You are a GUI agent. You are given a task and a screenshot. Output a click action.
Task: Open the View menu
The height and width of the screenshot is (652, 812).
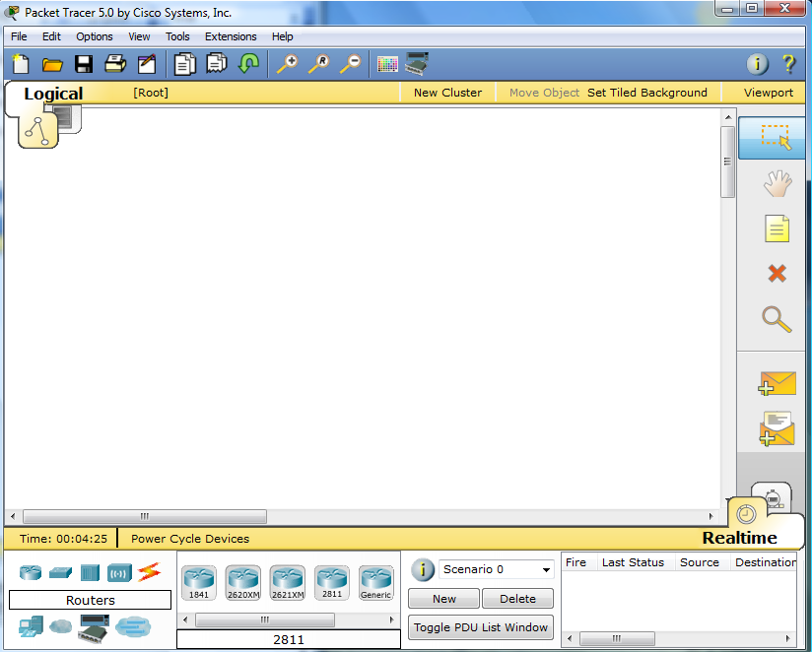tap(139, 36)
